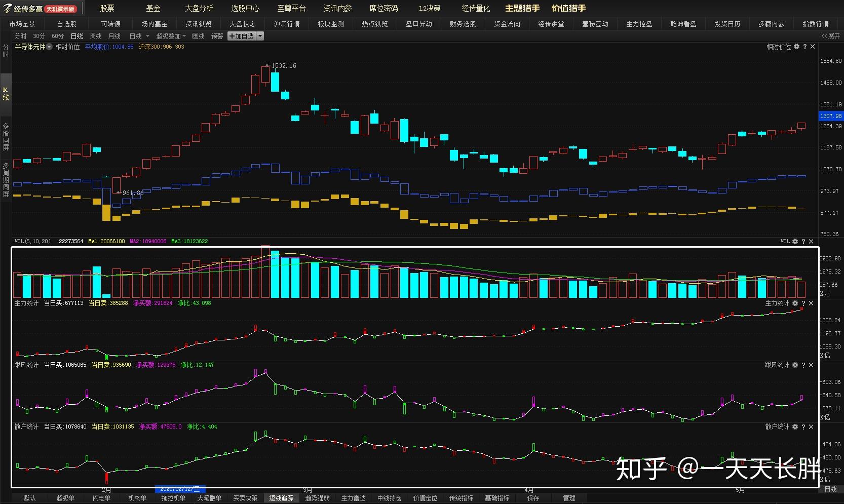Close the 散户统计 indicator panel
The image size is (844, 504).
click(811, 427)
